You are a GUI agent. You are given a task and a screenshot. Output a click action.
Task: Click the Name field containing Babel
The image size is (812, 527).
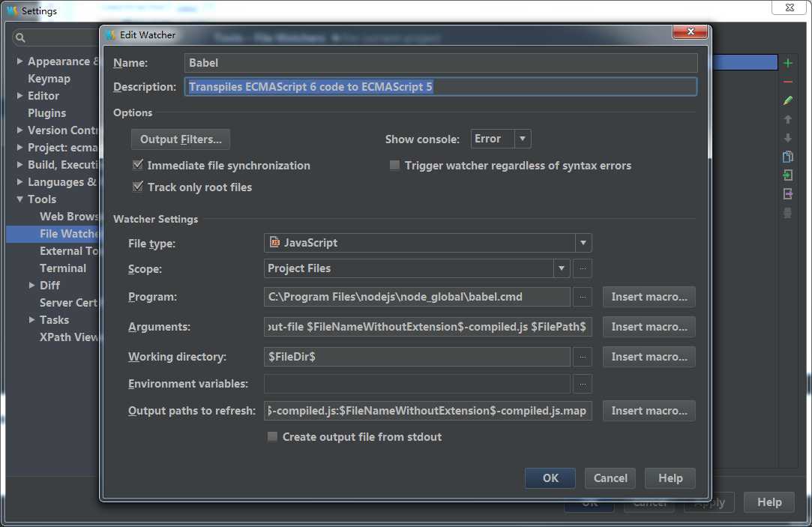441,63
